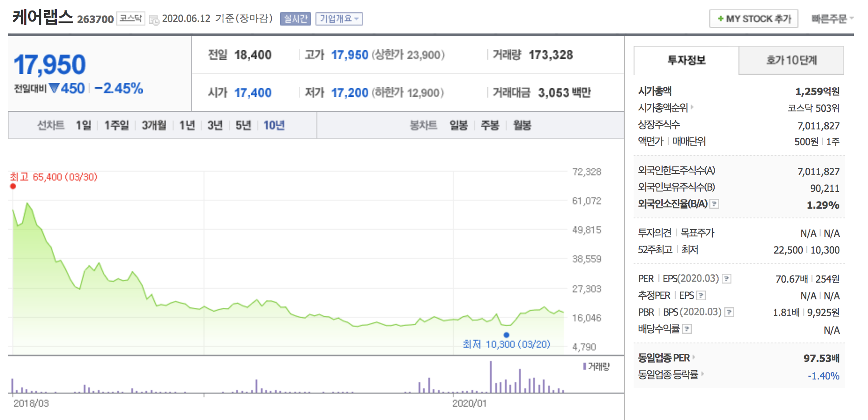The width and height of the screenshot is (868, 420).
Task: Click the 거래대금 value 3,053 백만
Action: point(564,93)
